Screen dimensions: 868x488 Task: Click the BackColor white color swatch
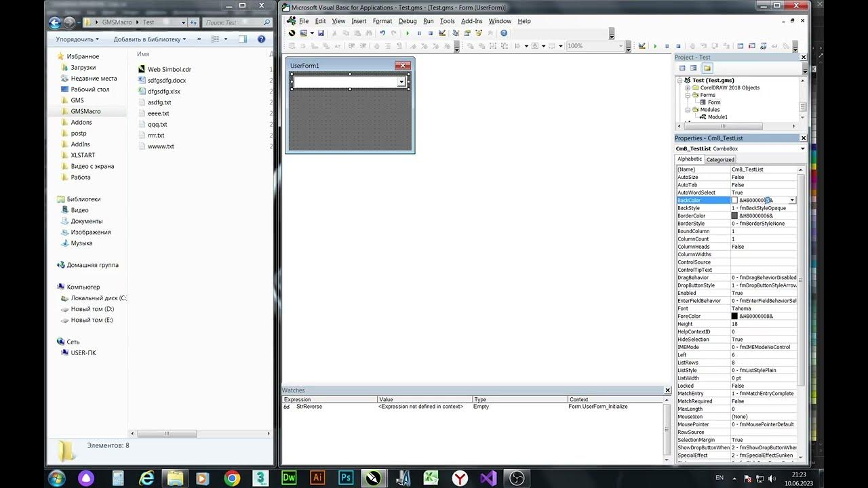(734, 201)
